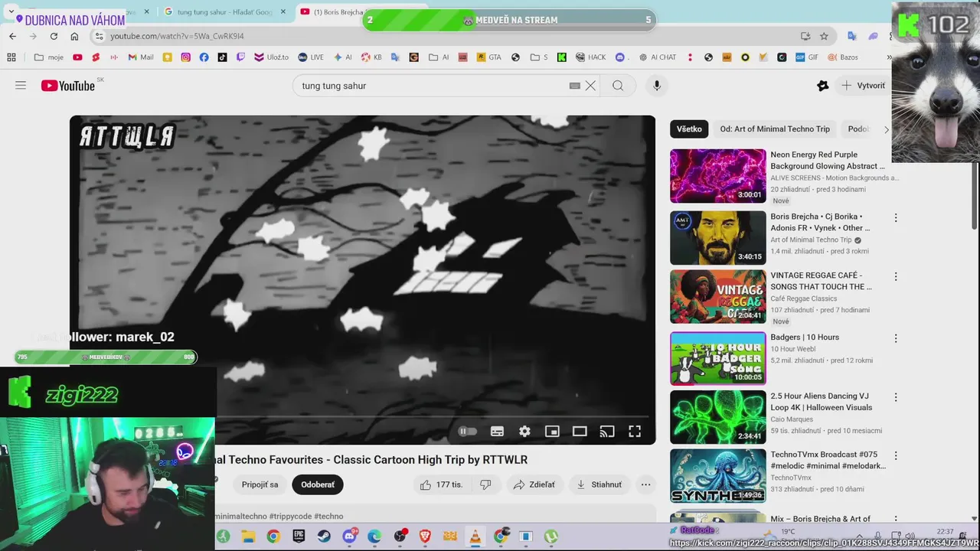Open Neon Energy Red Purple video thumbnail

click(x=717, y=176)
